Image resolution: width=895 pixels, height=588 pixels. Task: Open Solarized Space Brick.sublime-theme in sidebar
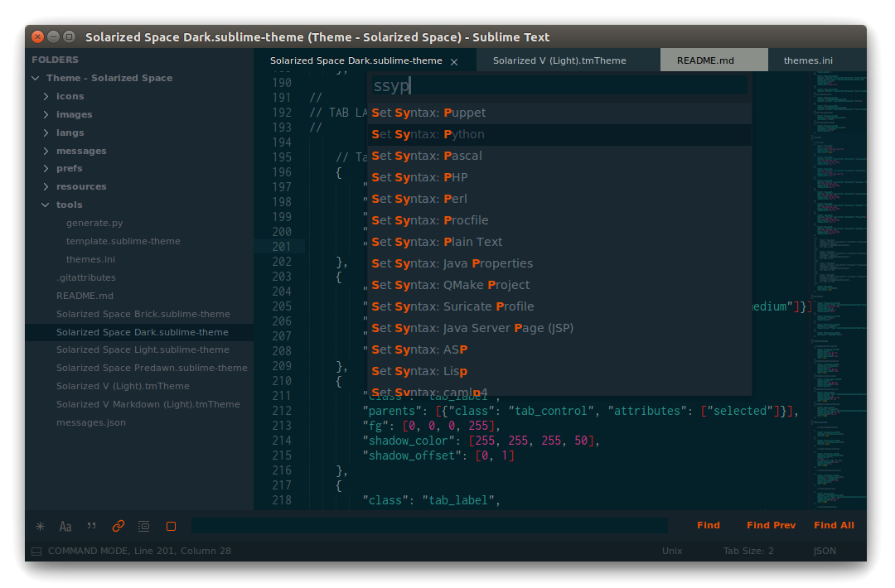click(x=143, y=314)
